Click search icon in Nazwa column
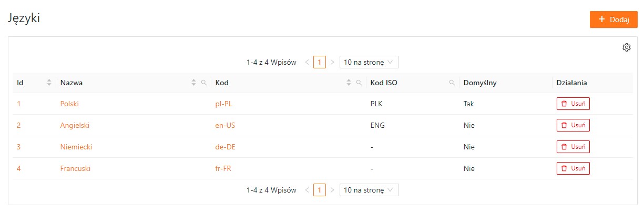 coord(204,83)
